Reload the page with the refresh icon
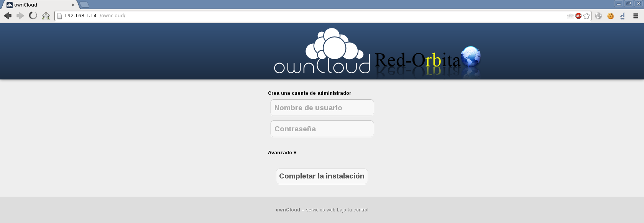 point(33,16)
